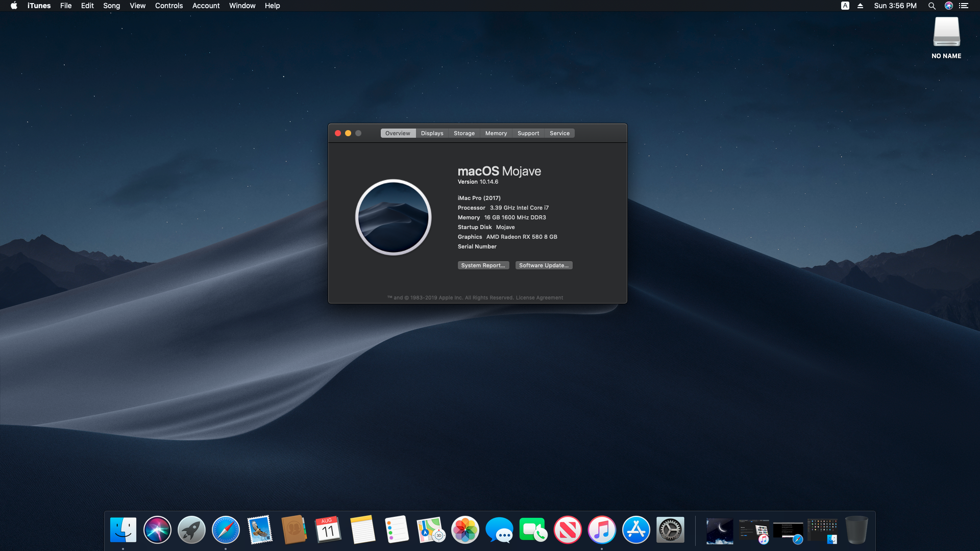Screen dimensions: 980x551
Task: Open Launchpad rocket icon
Action: (191, 530)
